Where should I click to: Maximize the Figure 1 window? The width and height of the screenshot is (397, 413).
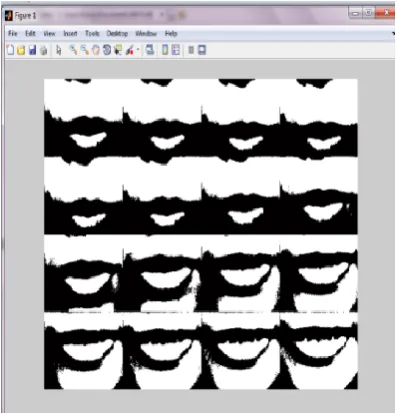click(369, 13)
